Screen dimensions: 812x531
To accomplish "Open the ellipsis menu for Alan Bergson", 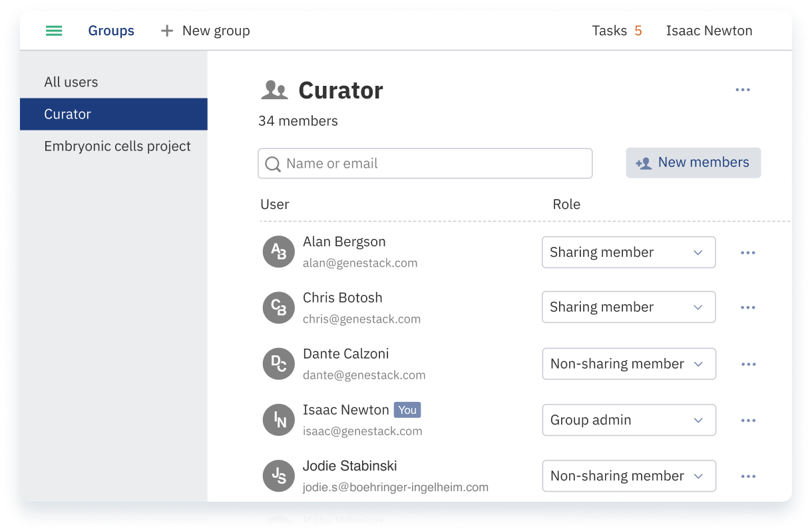I will point(748,252).
